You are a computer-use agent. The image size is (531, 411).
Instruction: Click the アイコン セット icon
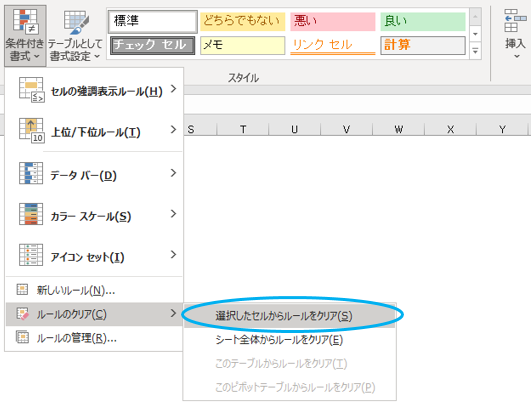(31, 255)
